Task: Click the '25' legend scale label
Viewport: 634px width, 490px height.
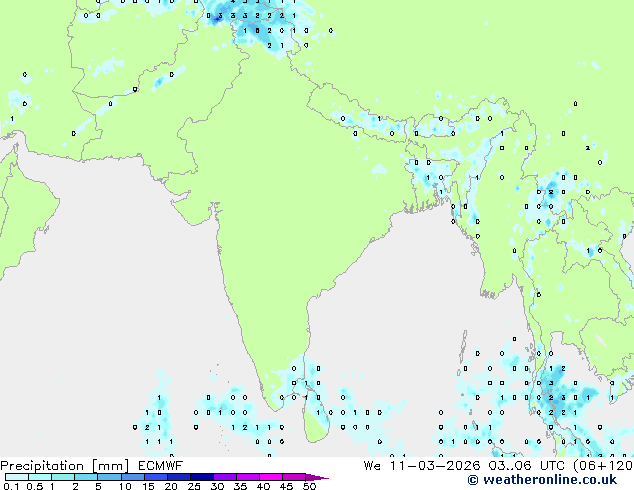Action: pos(194,486)
